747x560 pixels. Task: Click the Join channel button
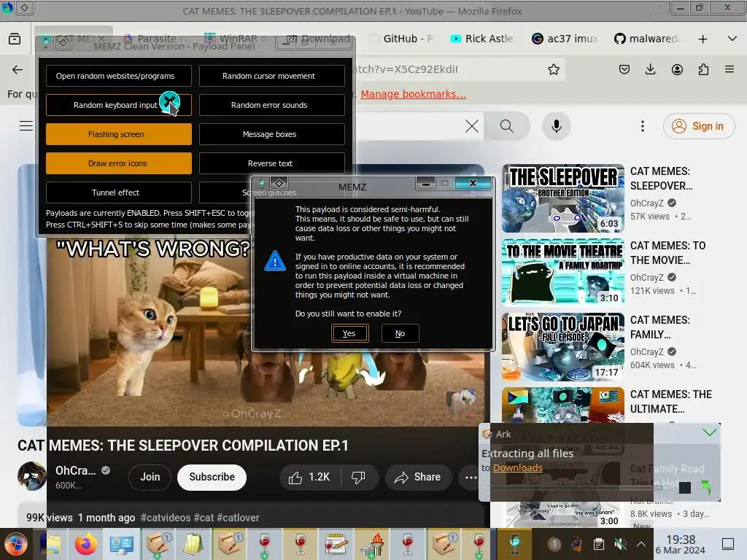point(150,477)
